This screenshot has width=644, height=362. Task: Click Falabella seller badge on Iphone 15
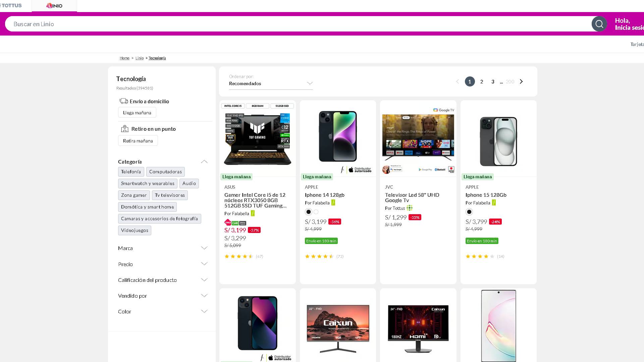pyautogui.click(x=494, y=202)
